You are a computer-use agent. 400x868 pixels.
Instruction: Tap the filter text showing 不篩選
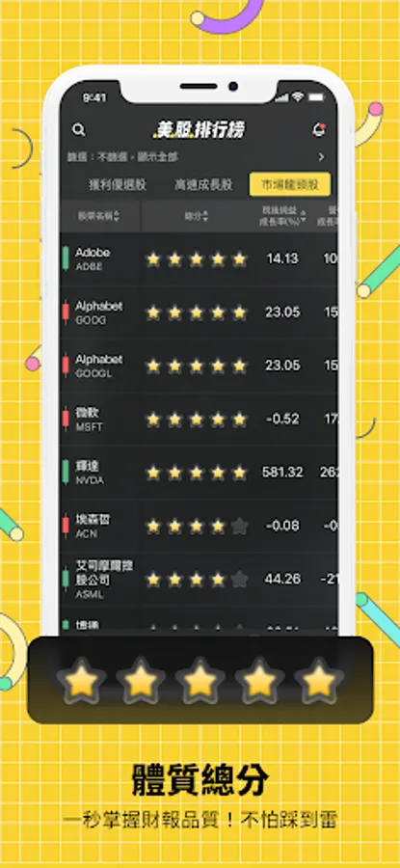(x=111, y=158)
